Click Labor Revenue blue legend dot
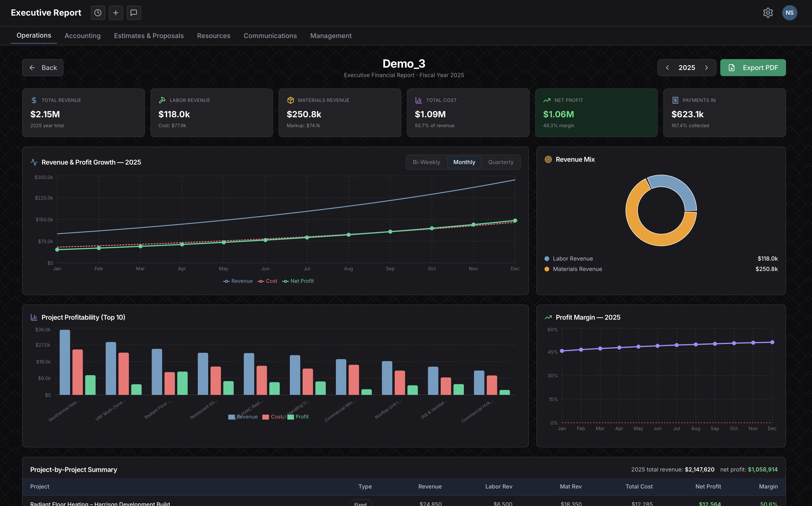 click(547, 259)
